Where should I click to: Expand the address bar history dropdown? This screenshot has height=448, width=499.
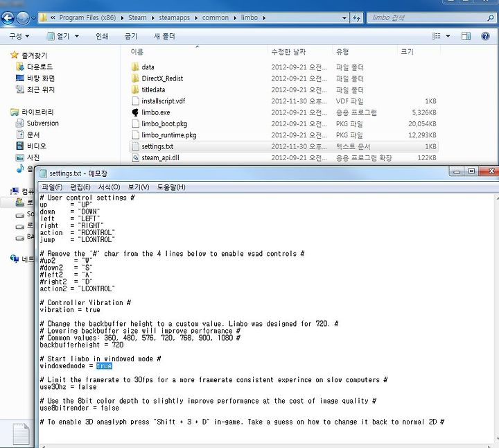coord(344,18)
